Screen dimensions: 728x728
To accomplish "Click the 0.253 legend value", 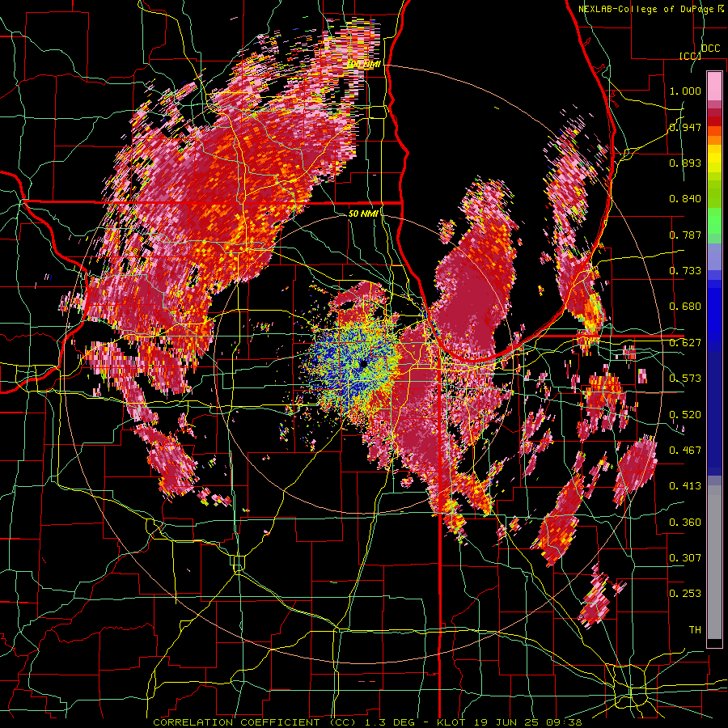I will click(685, 594).
